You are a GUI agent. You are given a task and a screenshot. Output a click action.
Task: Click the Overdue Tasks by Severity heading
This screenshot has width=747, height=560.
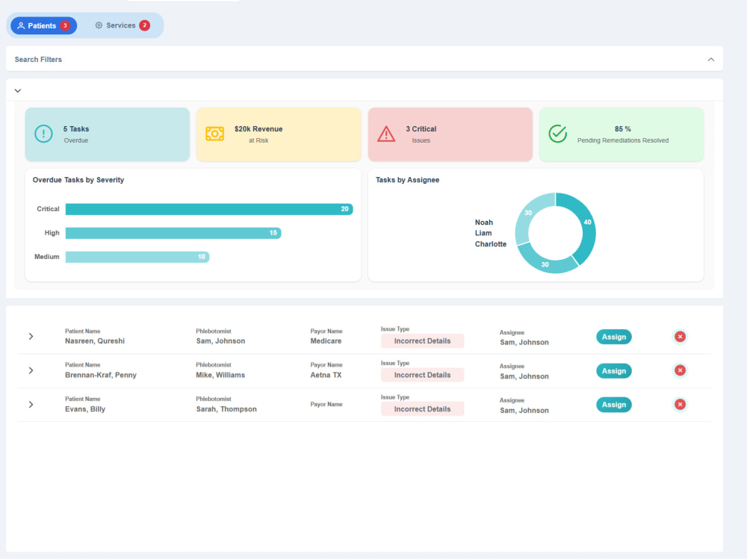tap(78, 180)
